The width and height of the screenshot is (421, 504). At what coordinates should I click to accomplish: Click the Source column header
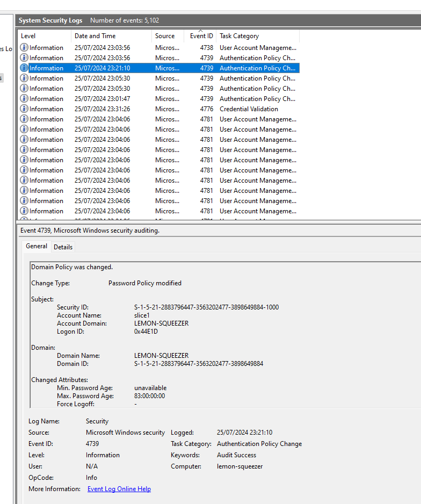[165, 36]
